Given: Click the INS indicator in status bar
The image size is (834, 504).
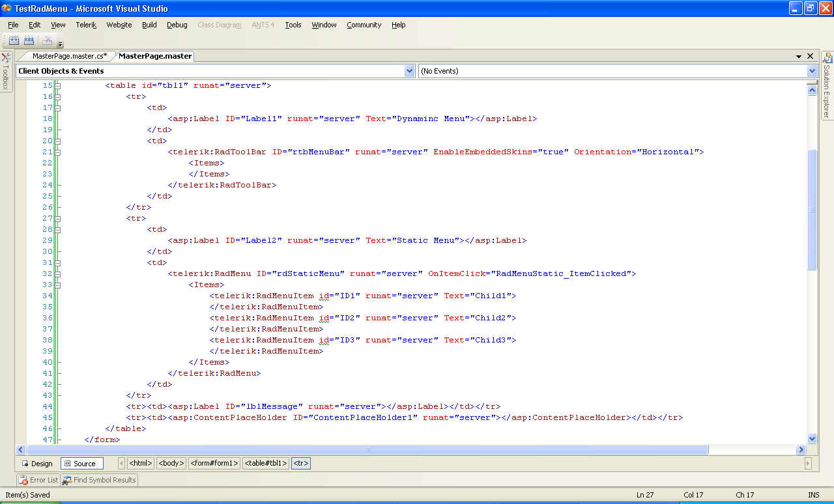Looking at the screenshot, I should 814,495.
